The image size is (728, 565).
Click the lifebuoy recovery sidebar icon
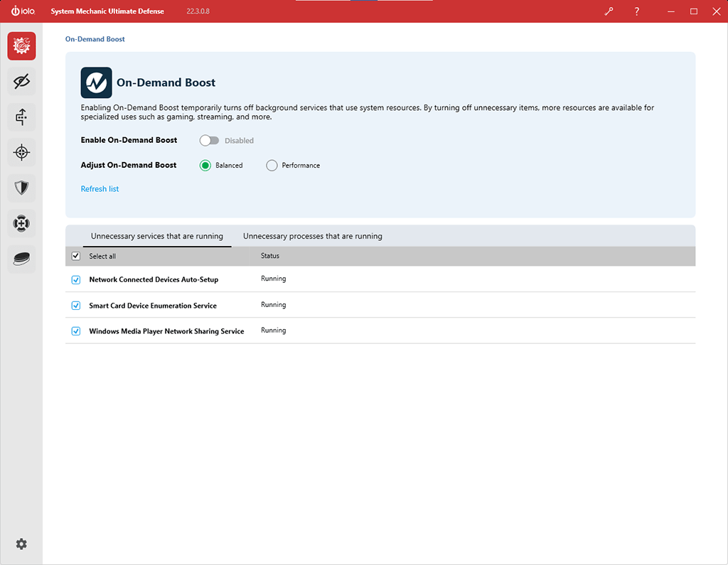pos(21,223)
